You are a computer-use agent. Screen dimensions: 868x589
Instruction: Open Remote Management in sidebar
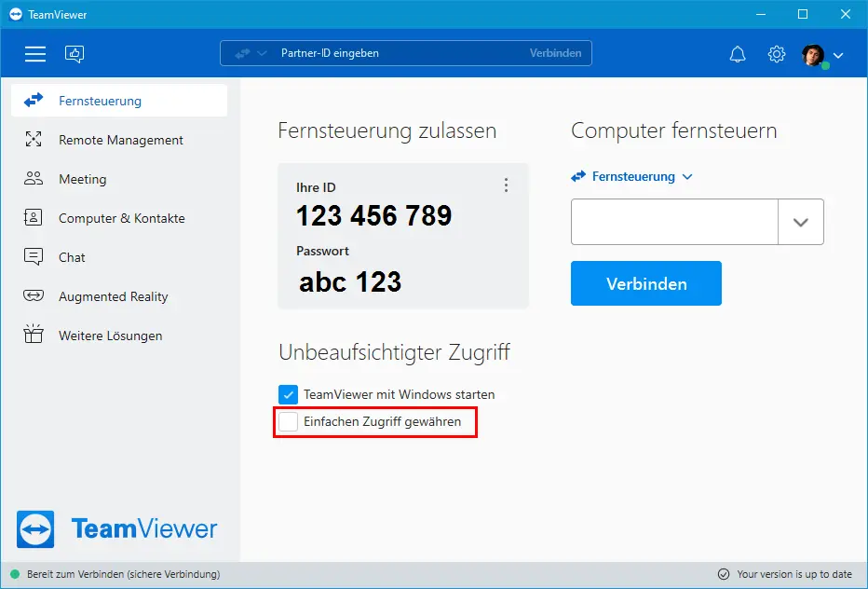click(121, 140)
